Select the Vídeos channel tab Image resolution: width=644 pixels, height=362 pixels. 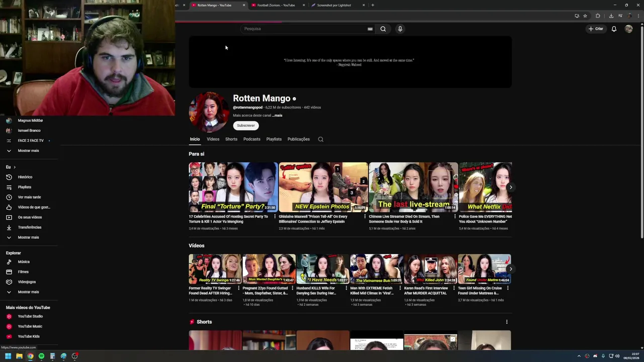click(213, 139)
